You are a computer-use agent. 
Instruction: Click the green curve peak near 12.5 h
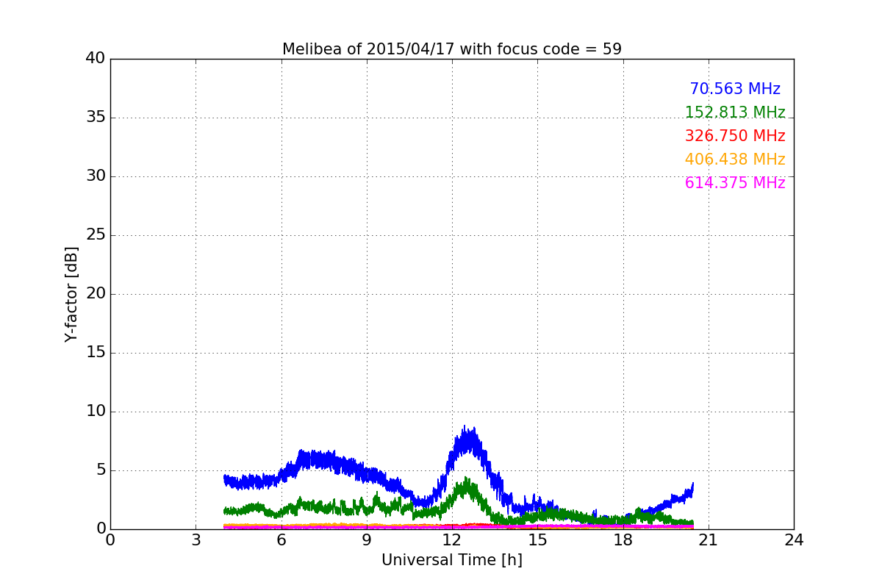coord(465,488)
